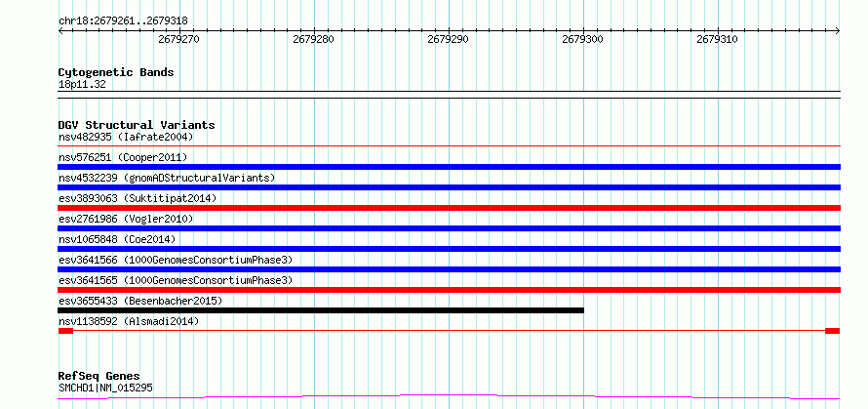This screenshot has height=409, width=868.
Task: Click the right red block of nsv1138592
Action: pyautogui.click(x=833, y=331)
